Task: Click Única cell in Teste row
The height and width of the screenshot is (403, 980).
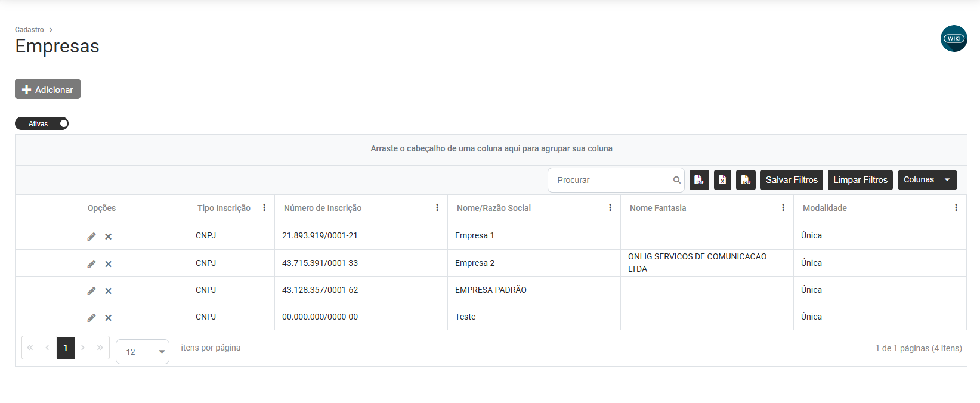Action: tap(880, 317)
